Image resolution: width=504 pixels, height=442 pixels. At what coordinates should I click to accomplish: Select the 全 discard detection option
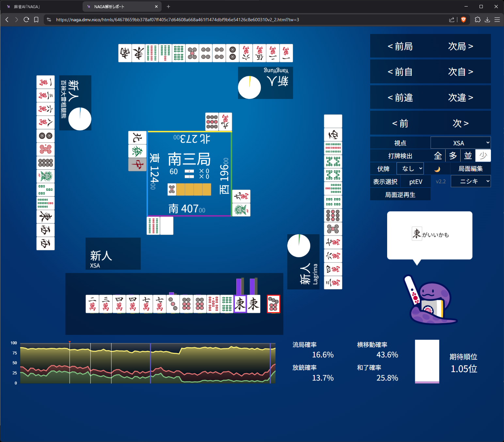coord(438,156)
